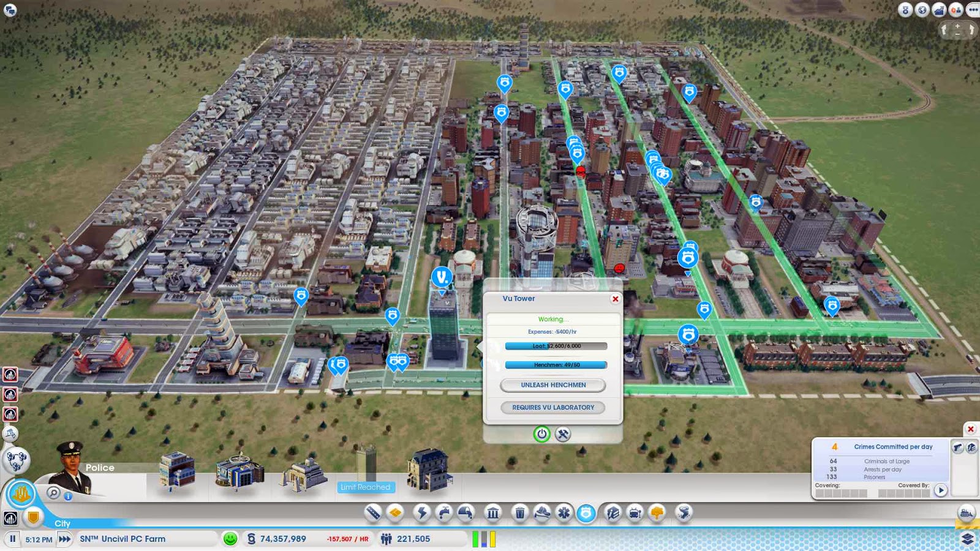Click the Covering coverage bar
The width and height of the screenshot is (980, 551).
tap(841, 493)
